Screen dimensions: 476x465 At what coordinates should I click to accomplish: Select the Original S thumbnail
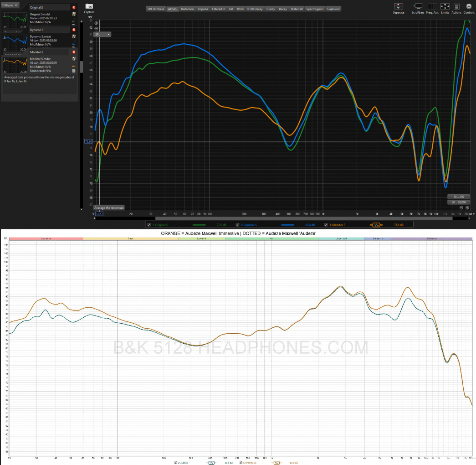pyautogui.click(x=15, y=21)
